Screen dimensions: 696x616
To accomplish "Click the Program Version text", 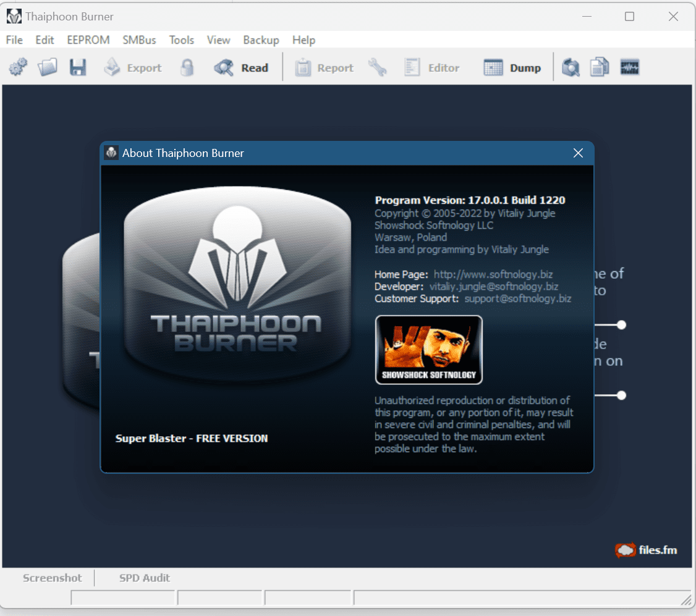I will pos(470,200).
